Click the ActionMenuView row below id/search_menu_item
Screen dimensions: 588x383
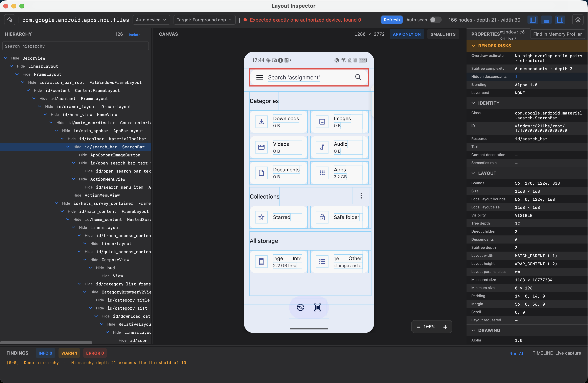pyautogui.click(x=76, y=195)
